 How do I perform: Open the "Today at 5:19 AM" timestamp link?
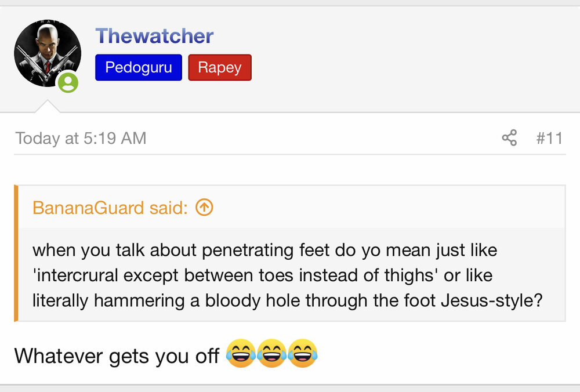point(81,138)
